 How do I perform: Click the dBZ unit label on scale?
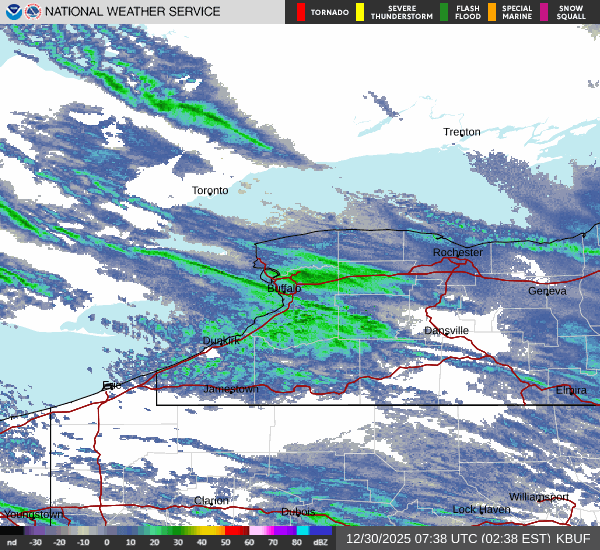click(321, 543)
